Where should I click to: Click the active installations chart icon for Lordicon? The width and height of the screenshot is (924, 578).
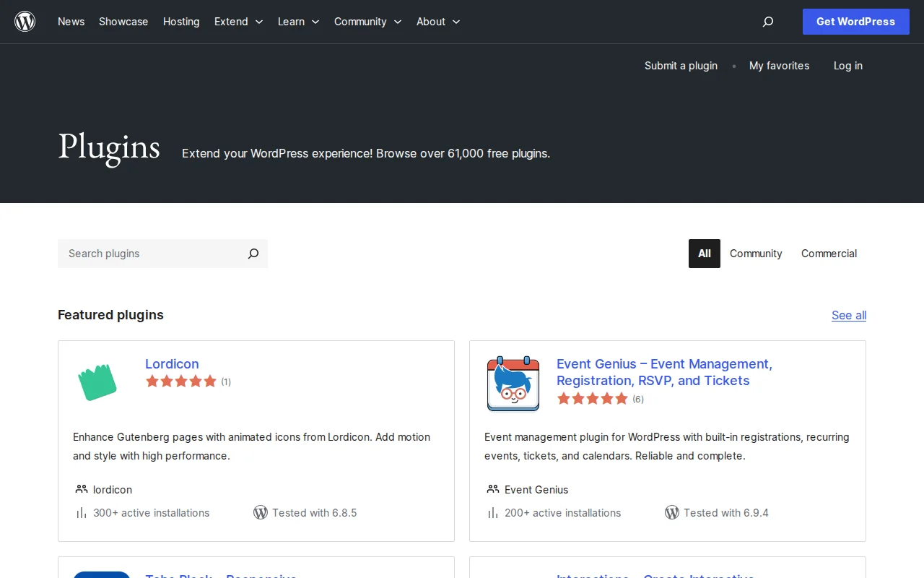82,512
